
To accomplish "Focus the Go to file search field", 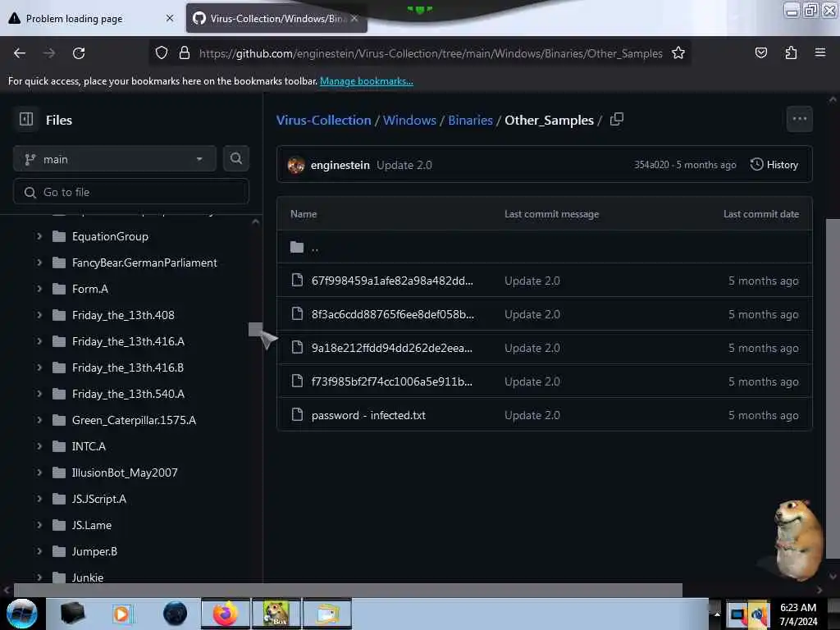I will tap(130, 192).
